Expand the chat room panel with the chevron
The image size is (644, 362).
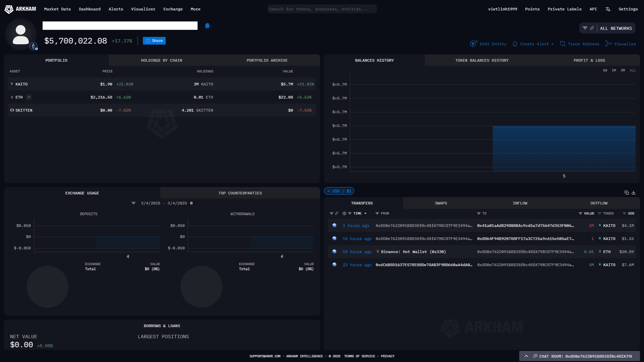click(x=526, y=356)
